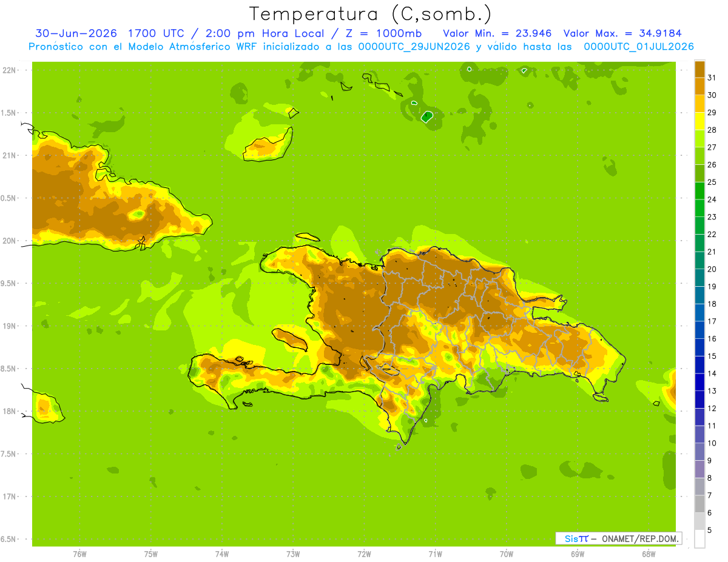Pick the orange legend swatch between 30 and 31
728x562 pixels.
click(x=699, y=86)
